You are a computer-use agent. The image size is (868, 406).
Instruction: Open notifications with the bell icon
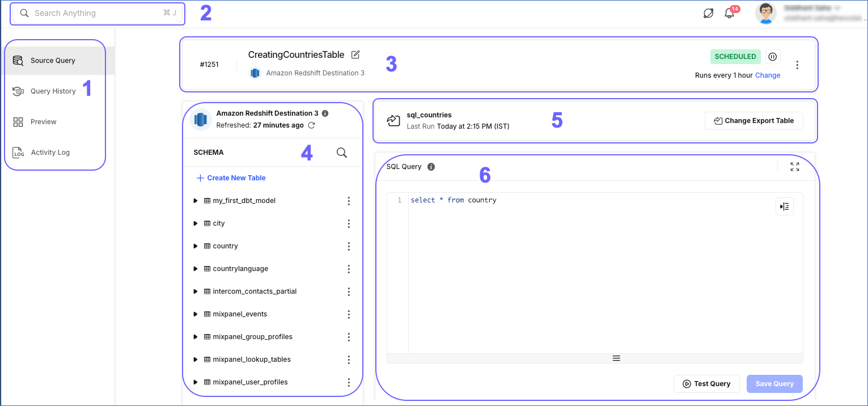[x=730, y=12]
